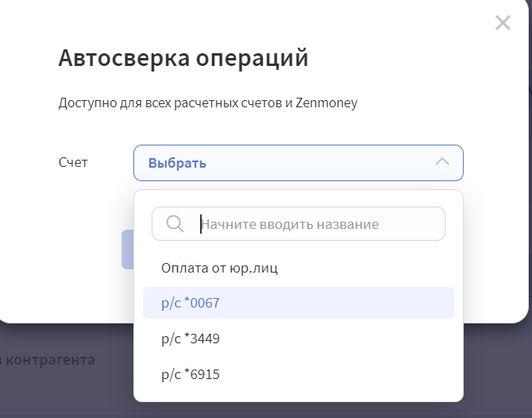Pick account р/с *6915 in the dropdown

pos(299,374)
